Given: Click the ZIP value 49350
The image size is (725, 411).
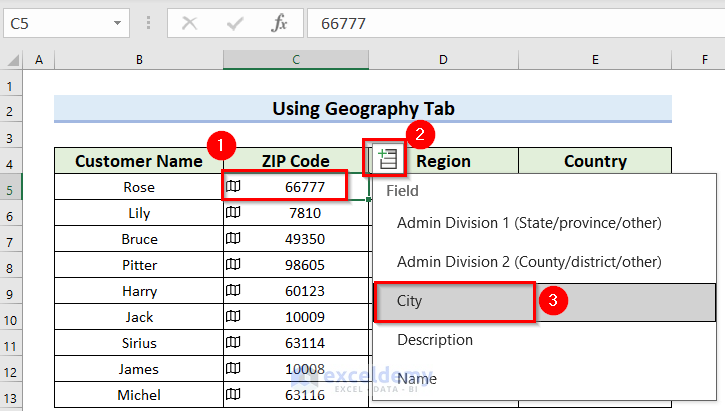Looking at the screenshot, I should click(305, 239).
